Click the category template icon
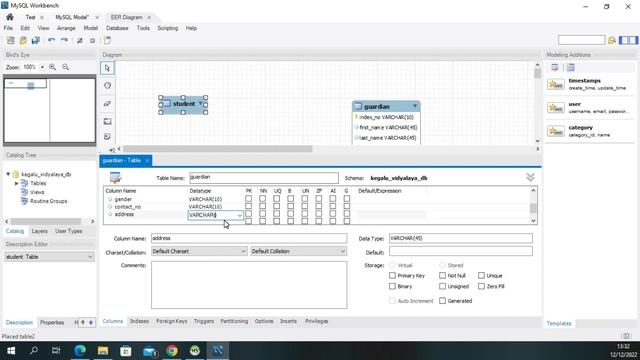640x360 pixels. (556, 131)
